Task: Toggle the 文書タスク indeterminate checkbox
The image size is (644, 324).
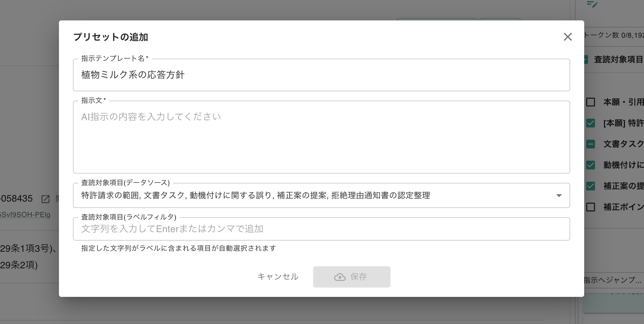Action: [x=591, y=144]
